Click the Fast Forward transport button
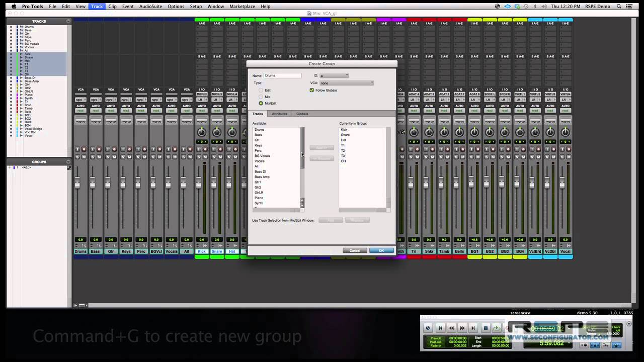Viewport: 644px width, 362px height. pyautogui.click(x=462, y=328)
